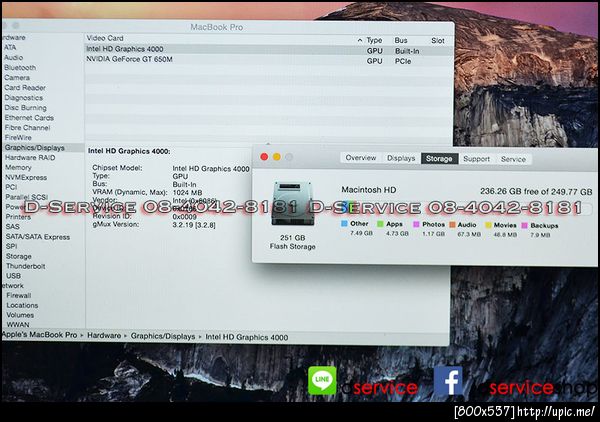The image size is (600, 422).
Task: Click Apple's MacBook Pro in path bar
Action: tap(40, 335)
